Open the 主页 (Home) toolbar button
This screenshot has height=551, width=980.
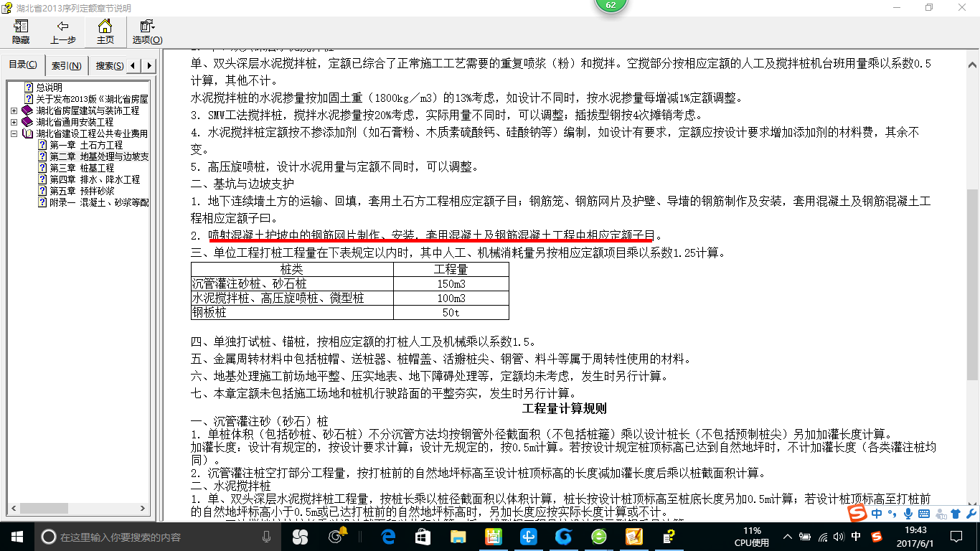(105, 32)
